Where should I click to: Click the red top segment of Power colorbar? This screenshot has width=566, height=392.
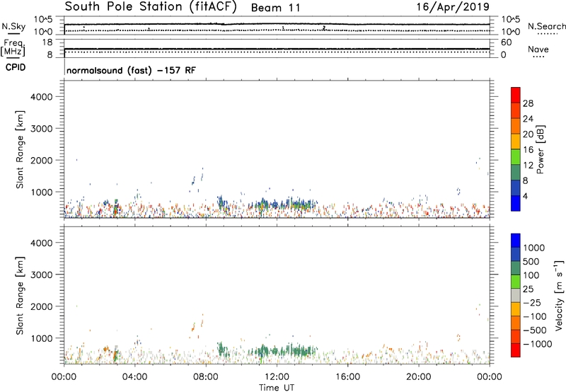(x=516, y=95)
